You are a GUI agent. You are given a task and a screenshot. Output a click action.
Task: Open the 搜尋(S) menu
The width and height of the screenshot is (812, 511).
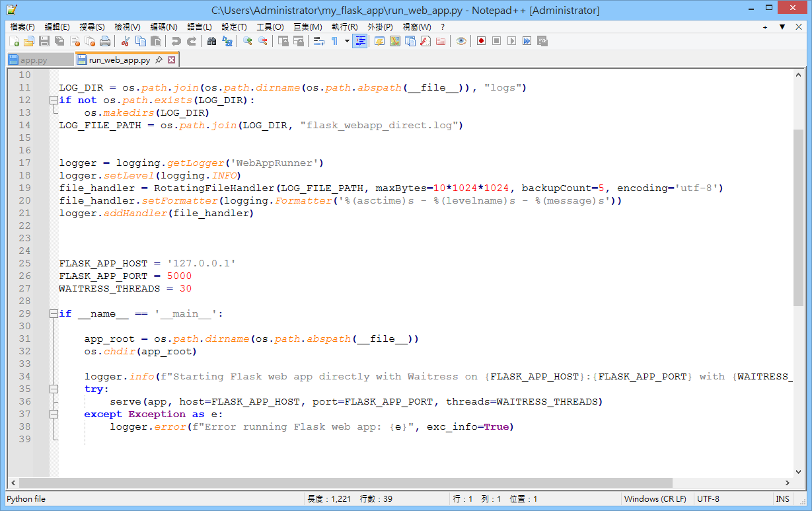click(x=92, y=27)
